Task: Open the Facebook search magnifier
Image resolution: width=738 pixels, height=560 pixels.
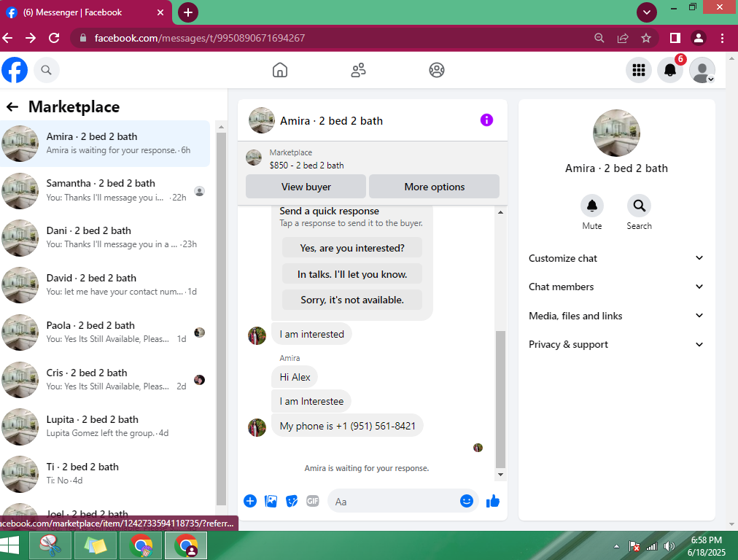Action: (x=46, y=70)
